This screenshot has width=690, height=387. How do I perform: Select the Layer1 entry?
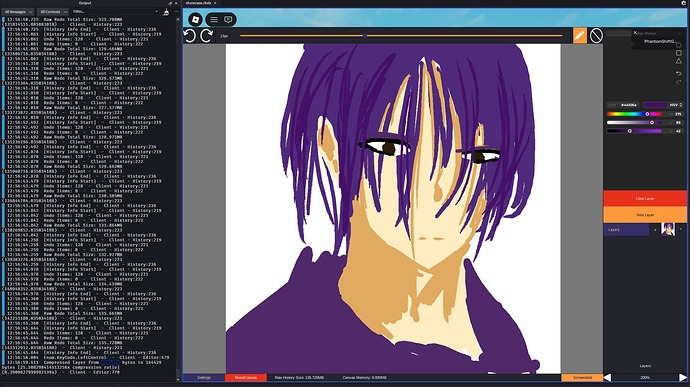coord(626,229)
